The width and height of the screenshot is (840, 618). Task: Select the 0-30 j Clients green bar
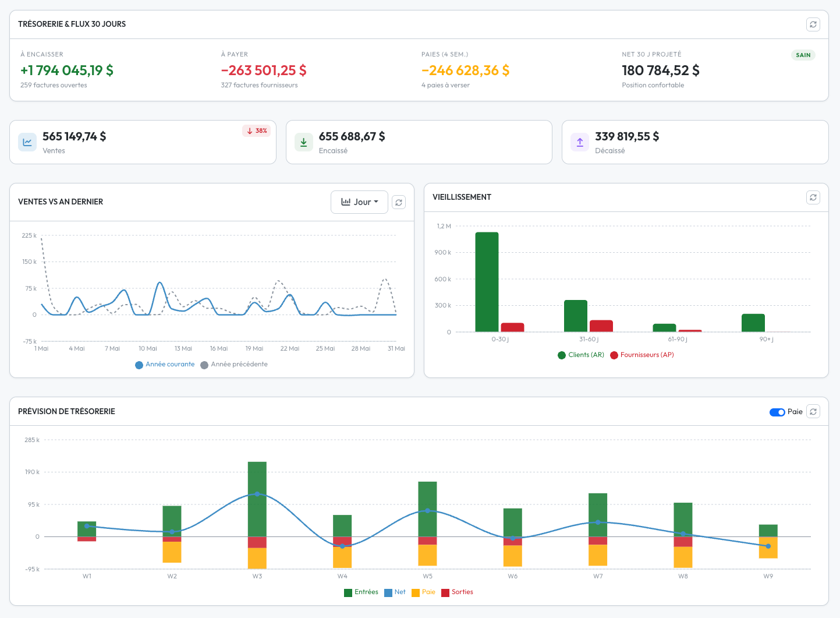tap(487, 282)
